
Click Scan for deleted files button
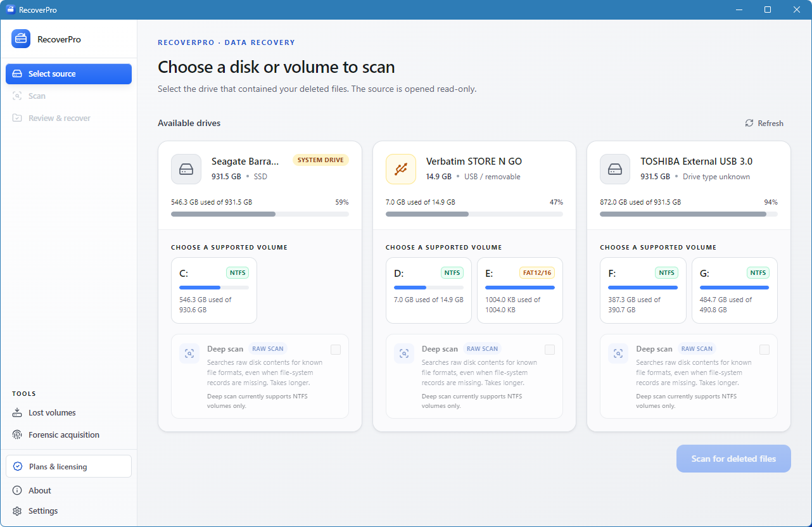click(733, 459)
